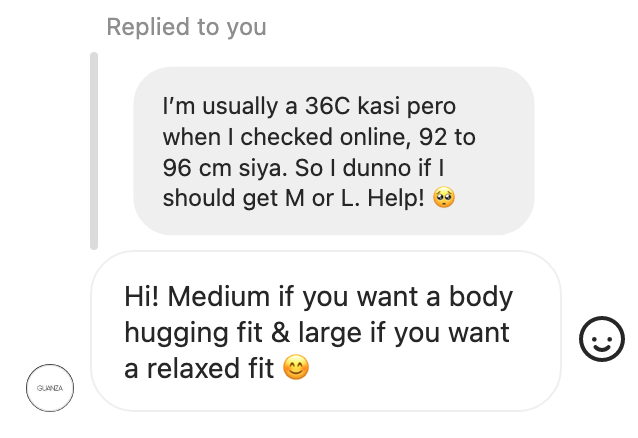Click the pleading face emoji in quoted message
The width and height of the screenshot is (638, 438).
coord(444,198)
